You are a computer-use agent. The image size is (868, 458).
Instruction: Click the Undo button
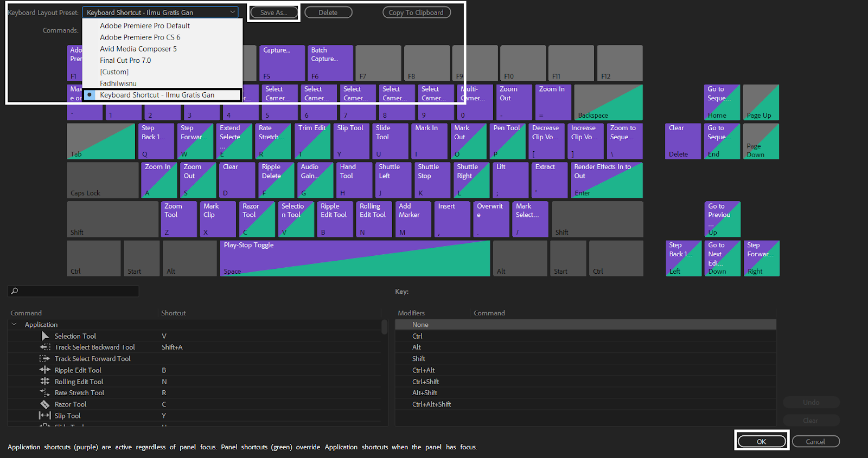click(x=811, y=402)
